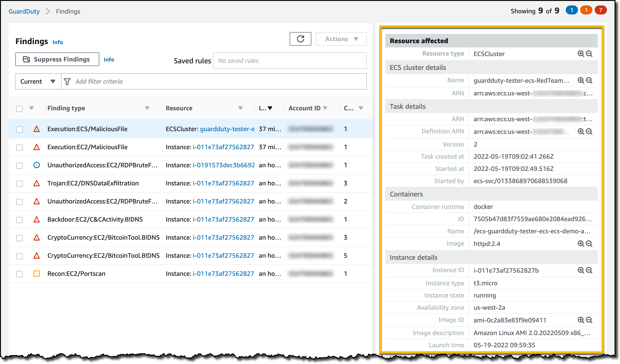Go to GuardDuty breadcrumb link
This screenshot has height=364, width=620.
pyautogui.click(x=24, y=11)
